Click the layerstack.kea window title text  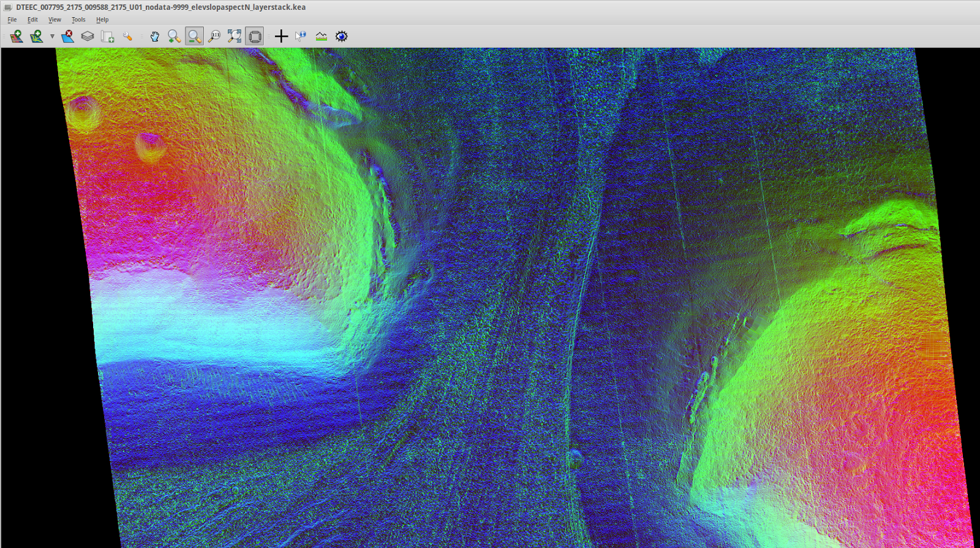161,7
